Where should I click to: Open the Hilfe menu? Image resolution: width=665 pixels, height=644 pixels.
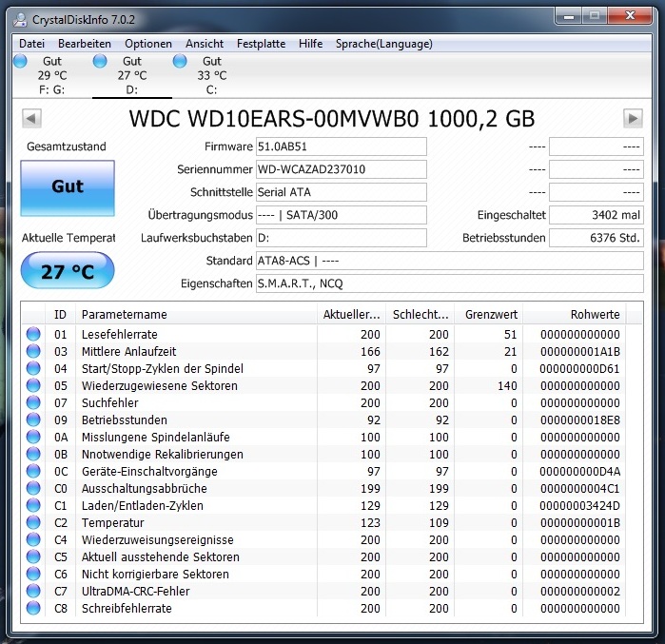[310, 44]
